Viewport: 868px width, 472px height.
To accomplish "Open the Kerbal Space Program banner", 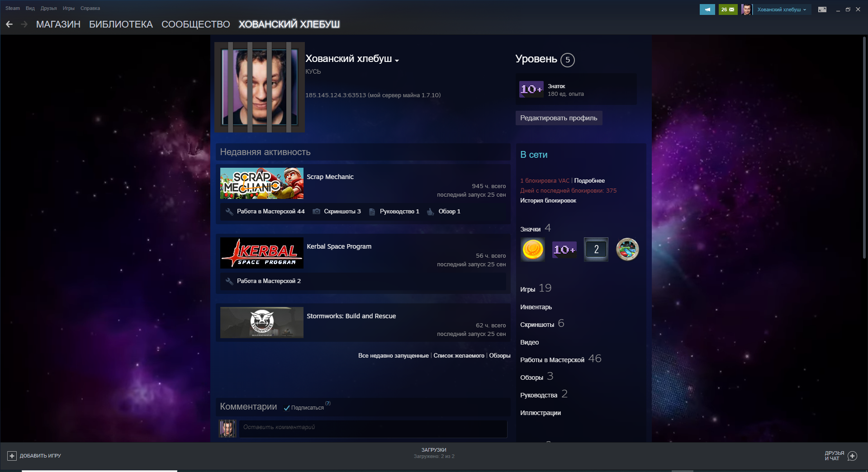I will pyautogui.click(x=261, y=253).
